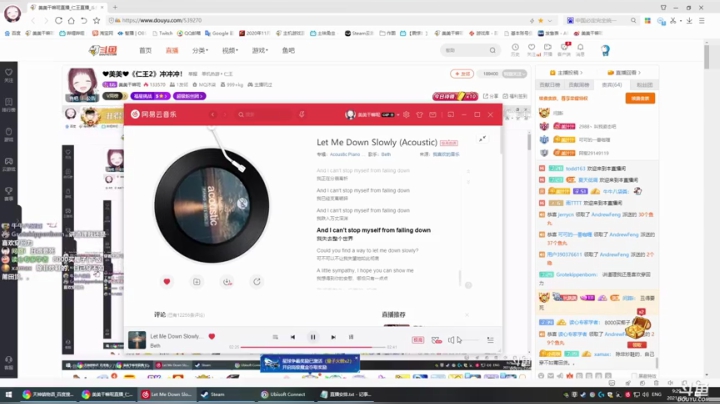Go back in NetEase Music navigation
Viewport: 720px width, 404px height.
pos(213,114)
